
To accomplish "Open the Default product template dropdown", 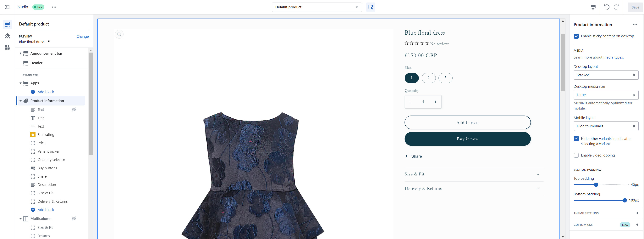I will (316, 7).
